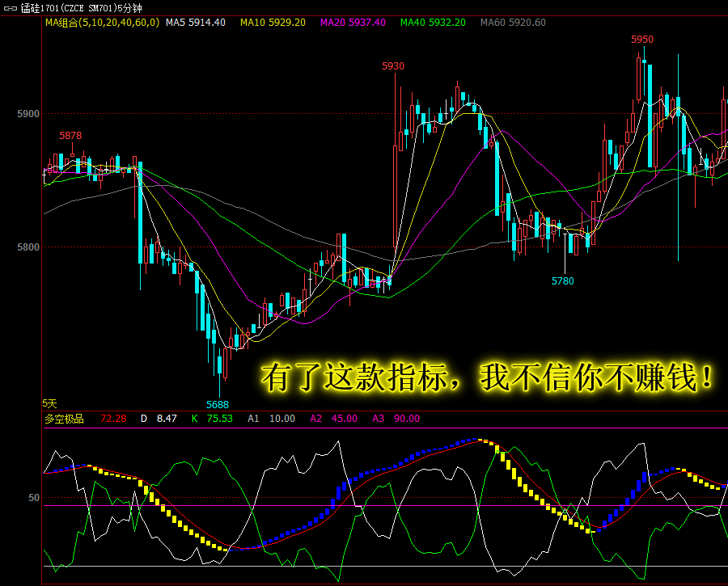The height and width of the screenshot is (586, 728).
Task: Select the K 75.53 indicator value
Action: [212, 419]
